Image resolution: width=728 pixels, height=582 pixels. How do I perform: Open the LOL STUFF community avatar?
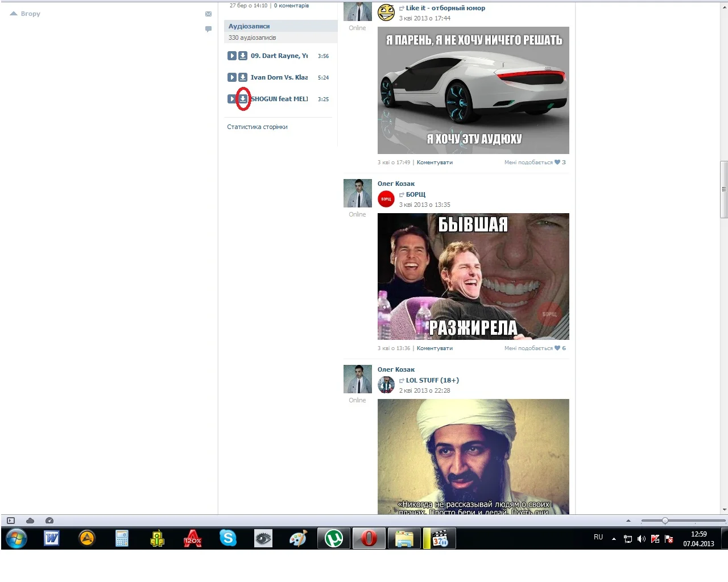(x=386, y=385)
